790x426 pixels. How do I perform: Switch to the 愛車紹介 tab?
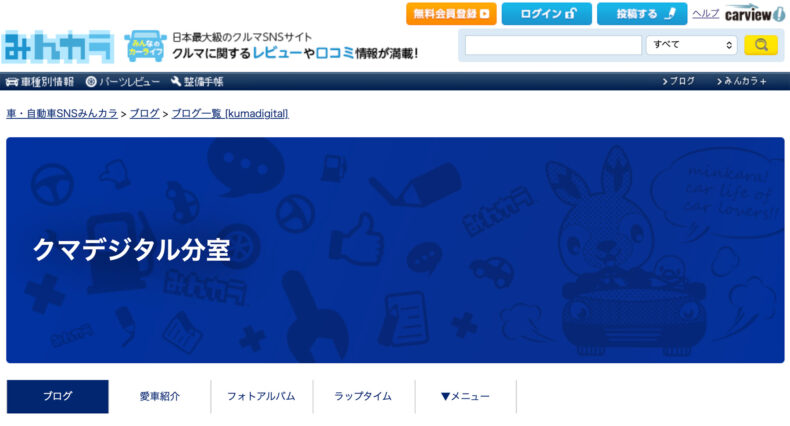pyautogui.click(x=159, y=396)
